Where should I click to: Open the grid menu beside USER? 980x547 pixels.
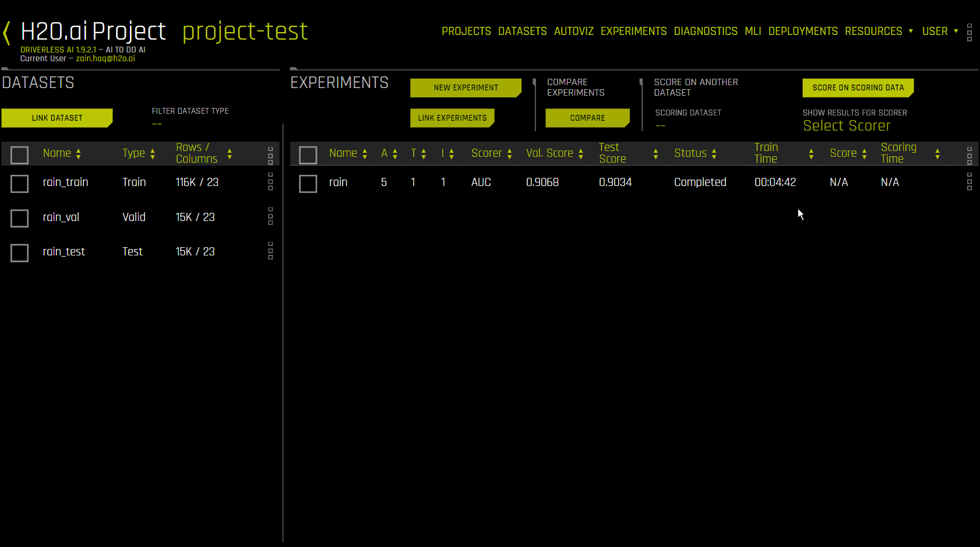969,32
